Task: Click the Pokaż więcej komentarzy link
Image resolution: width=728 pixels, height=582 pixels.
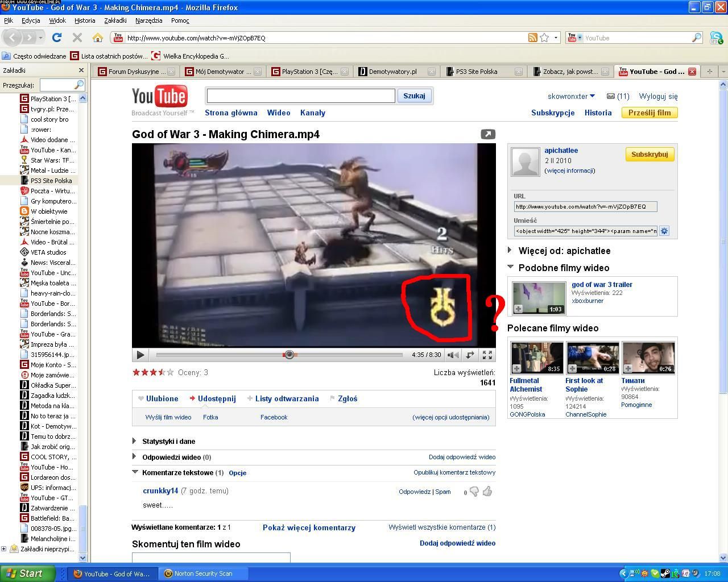Action: tap(309, 527)
